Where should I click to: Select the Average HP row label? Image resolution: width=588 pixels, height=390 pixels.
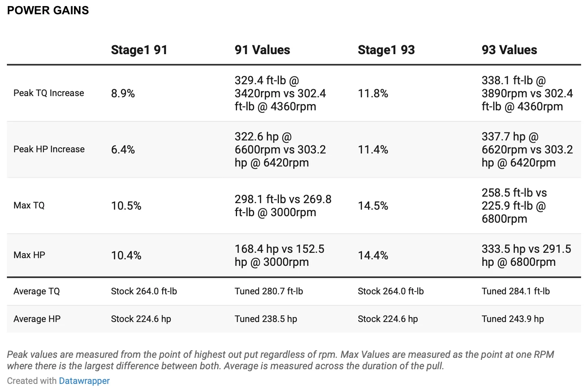coord(37,319)
